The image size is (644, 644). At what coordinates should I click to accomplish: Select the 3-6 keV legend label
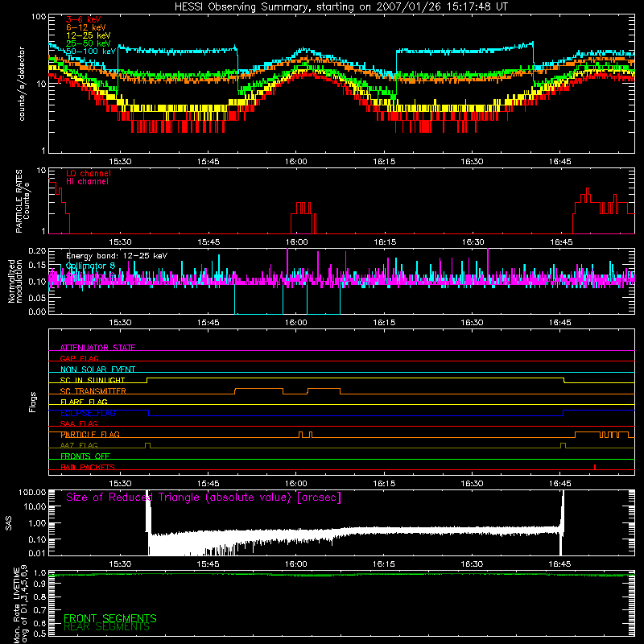point(84,19)
